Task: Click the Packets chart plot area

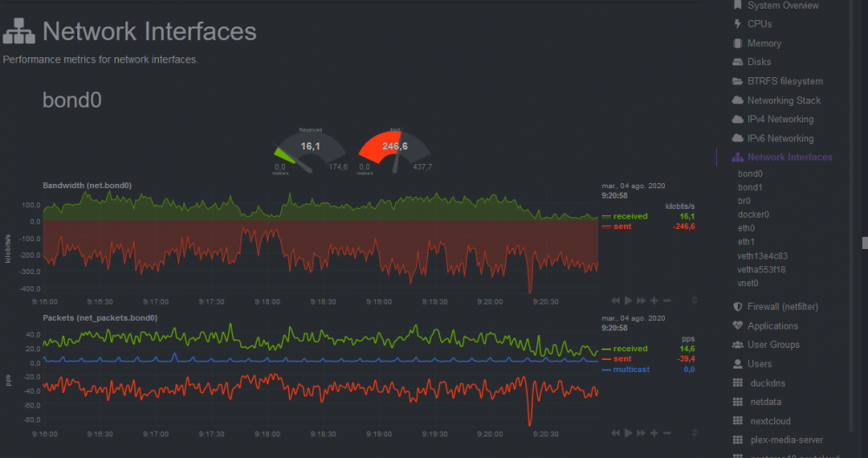Action: [320, 375]
